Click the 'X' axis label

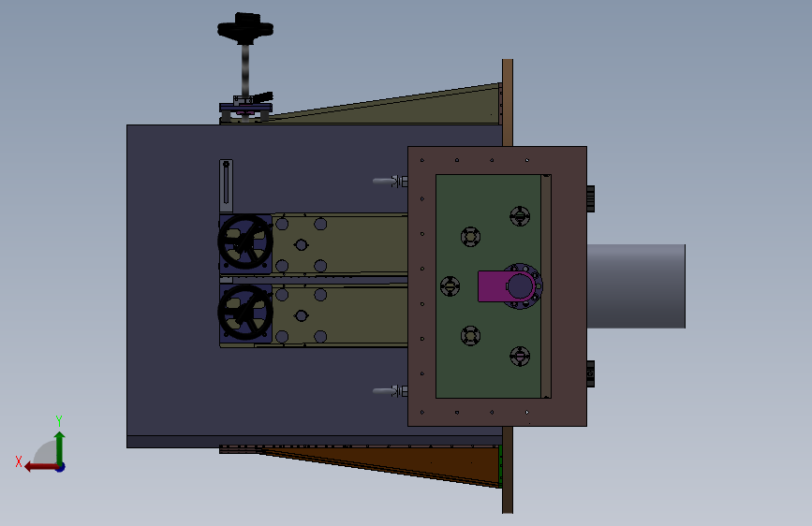[x=19, y=461]
